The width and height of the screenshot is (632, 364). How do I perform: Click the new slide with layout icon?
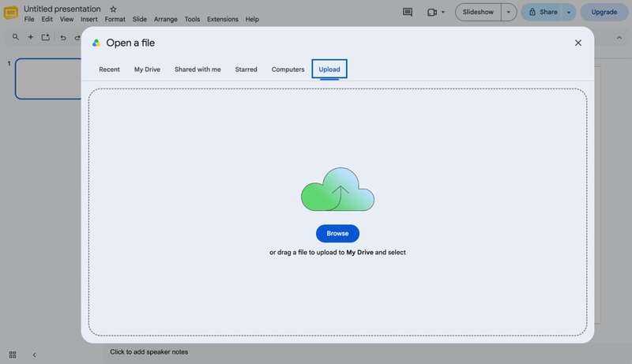tap(45, 37)
